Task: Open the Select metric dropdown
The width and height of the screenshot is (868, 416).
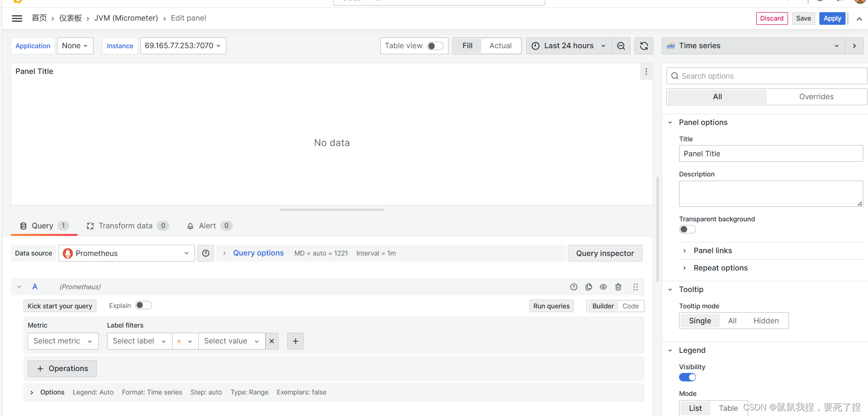Action: pyautogui.click(x=63, y=341)
